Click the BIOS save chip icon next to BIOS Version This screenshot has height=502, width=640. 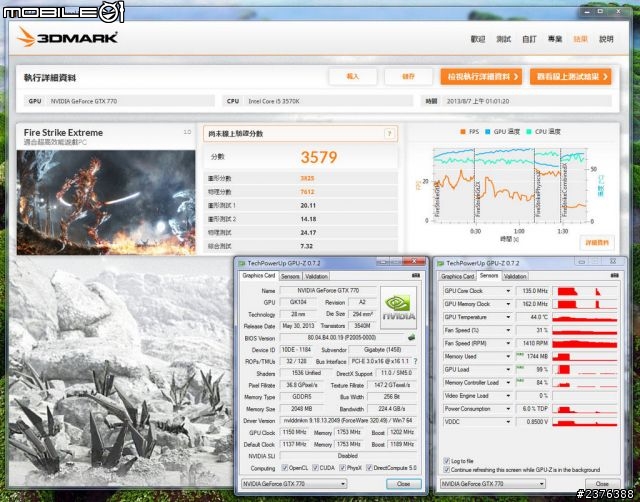coord(411,338)
